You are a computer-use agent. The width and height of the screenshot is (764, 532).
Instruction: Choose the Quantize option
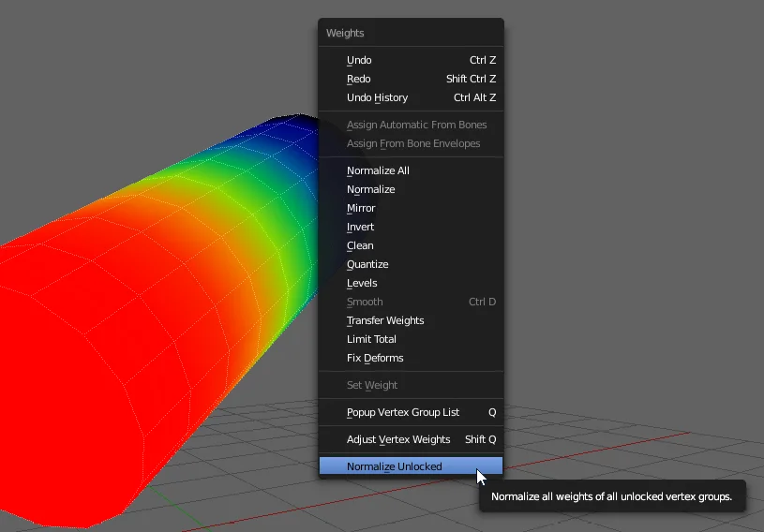(x=367, y=264)
